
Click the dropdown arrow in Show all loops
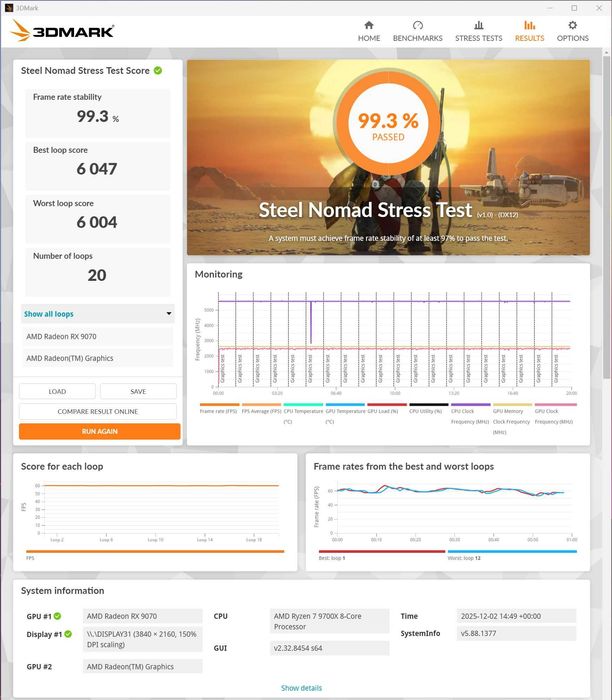click(x=169, y=313)
